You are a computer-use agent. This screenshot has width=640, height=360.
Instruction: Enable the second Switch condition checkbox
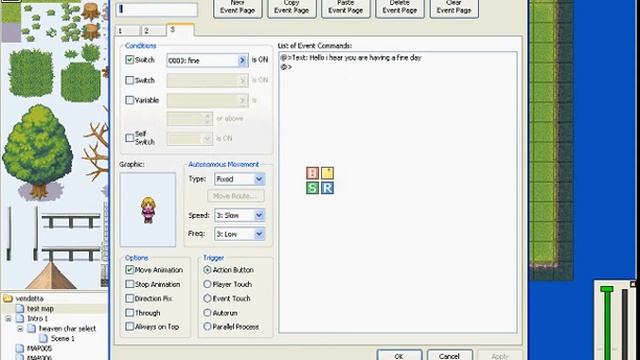coord(129,80)
